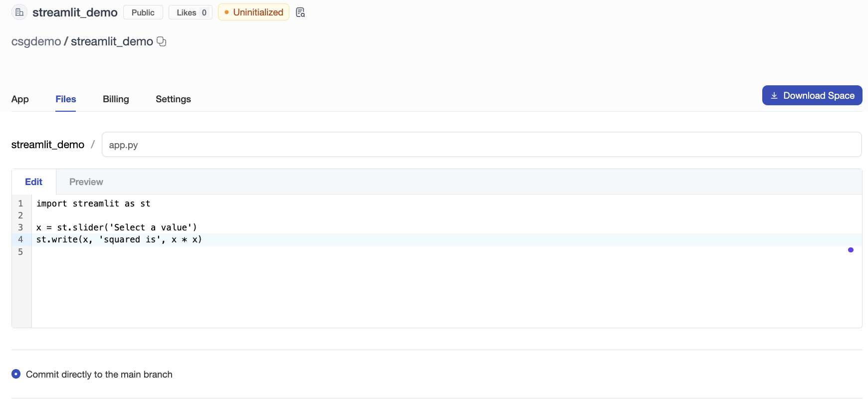This screenshot has width=868, height=409.
Task: Open the csgdemo namespace link
Action: coord(36,41)
